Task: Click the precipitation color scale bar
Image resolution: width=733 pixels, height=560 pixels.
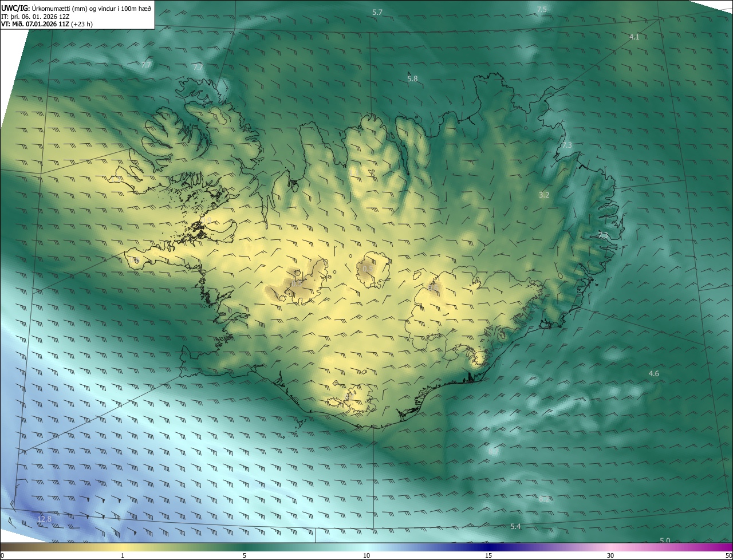Action: tap(366, 547)
